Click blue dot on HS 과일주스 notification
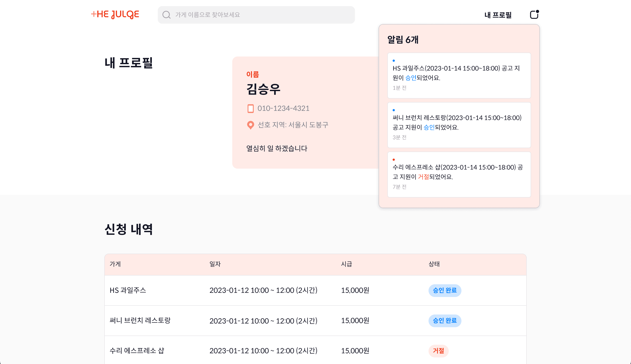This screenshot has height=364, width=631. 394,61
